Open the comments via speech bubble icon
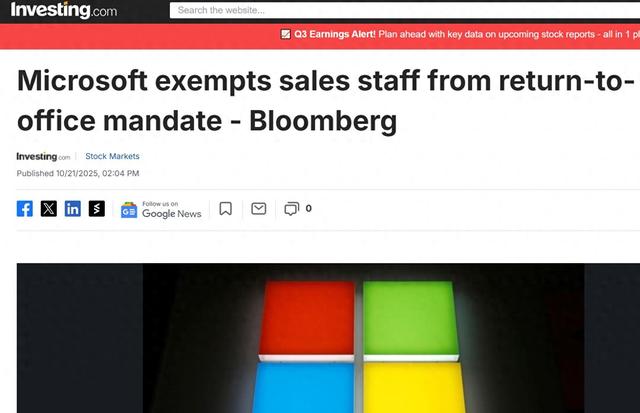The image size is (640, 413). pos(291,209)
